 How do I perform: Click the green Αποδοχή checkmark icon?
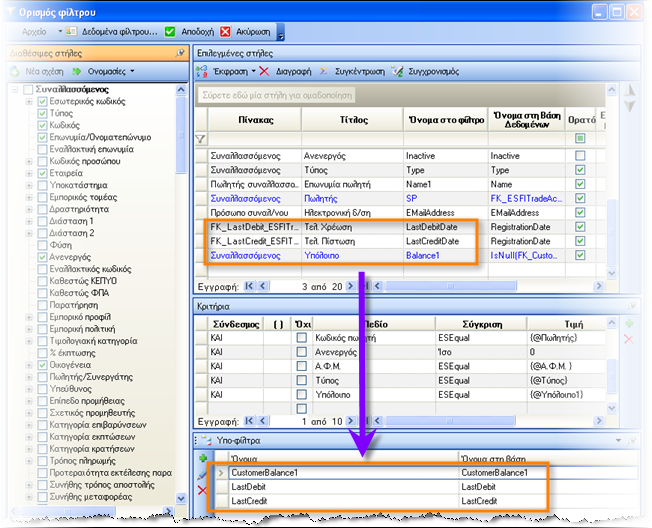[x=170, y=32]
